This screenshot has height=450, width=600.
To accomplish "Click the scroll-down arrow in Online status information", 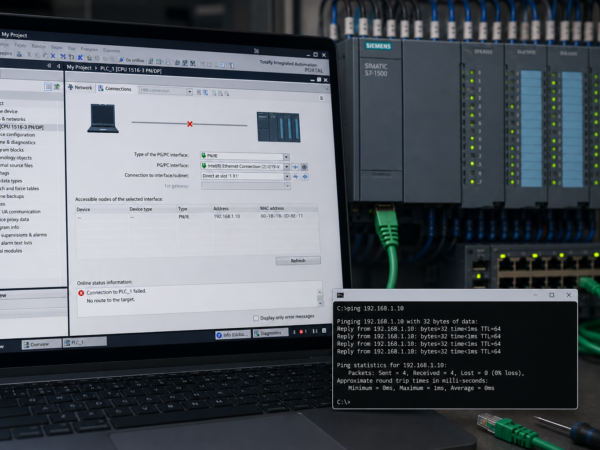I will click(x=320, y=303).
